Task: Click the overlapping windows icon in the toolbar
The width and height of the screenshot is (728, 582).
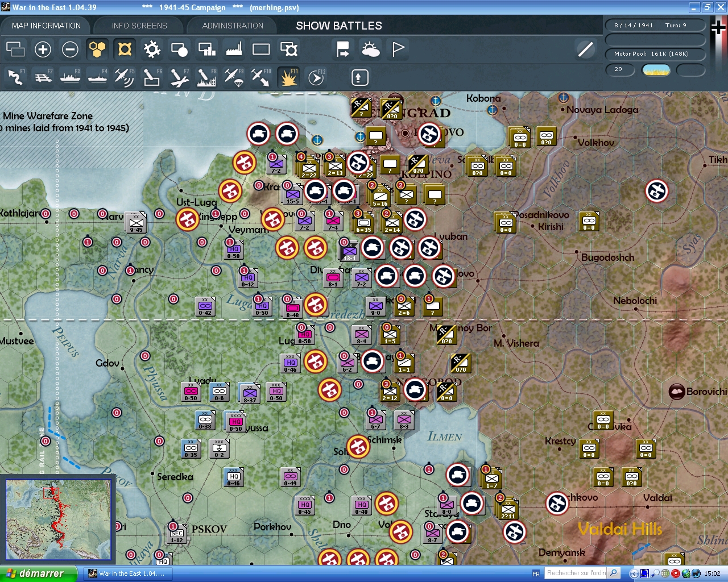Action: (x=15, y=49)
